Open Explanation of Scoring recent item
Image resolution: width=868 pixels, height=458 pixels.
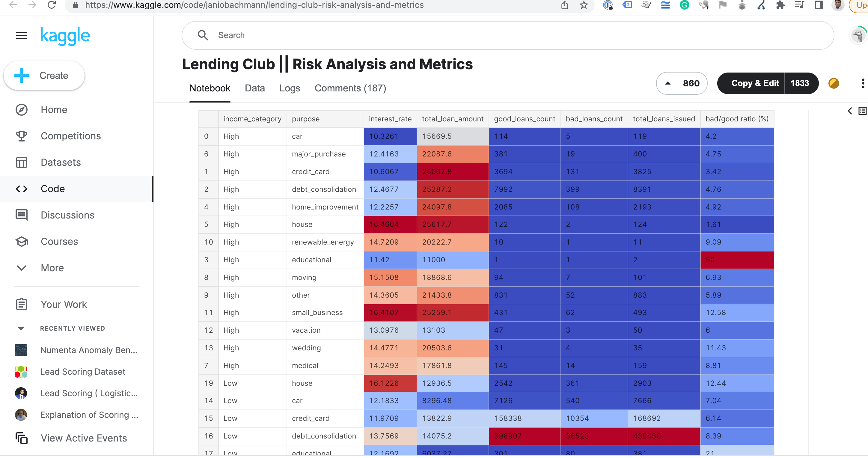coord(89,415)
